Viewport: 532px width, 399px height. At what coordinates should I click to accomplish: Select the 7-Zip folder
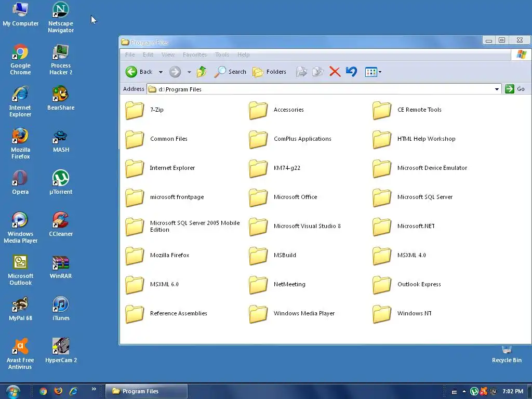(144, 110)
